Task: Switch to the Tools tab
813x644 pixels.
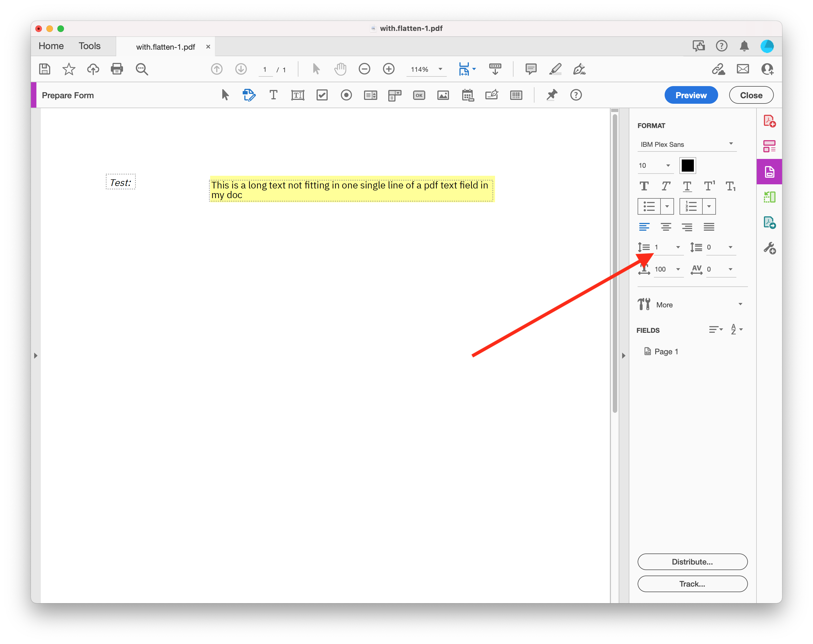Action: (x=89, y=46)
